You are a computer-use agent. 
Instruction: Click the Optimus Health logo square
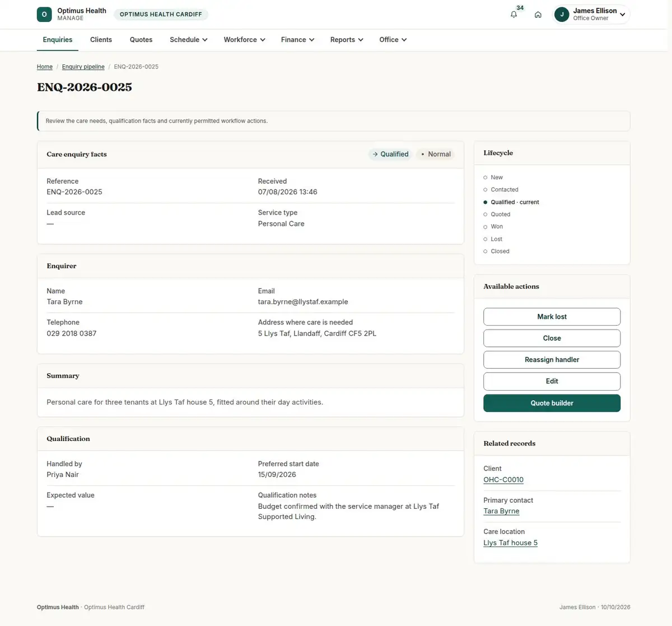click(44, 15)
